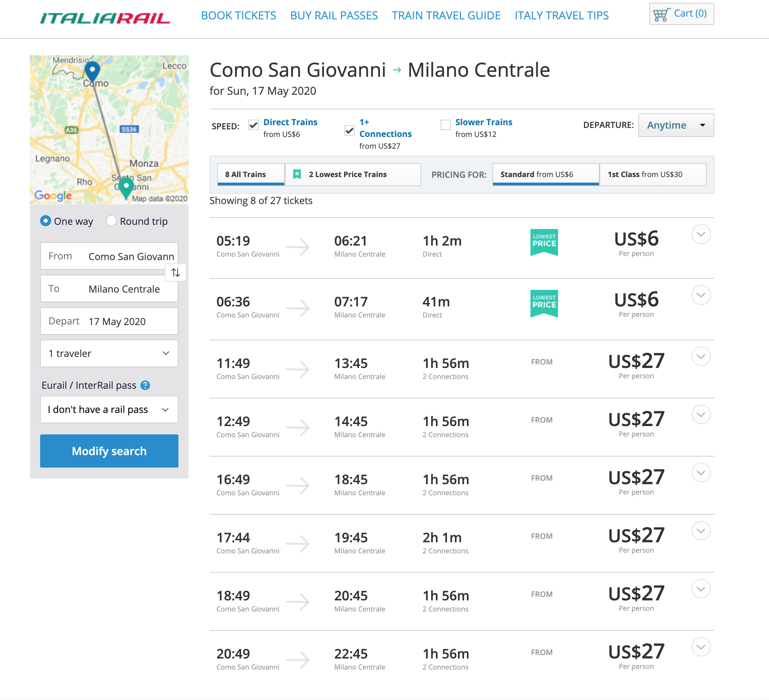Click Lowest Price badge on 06:36 train
The width and height of the screenshot is (769, 700).
click(x=544, y=303)
